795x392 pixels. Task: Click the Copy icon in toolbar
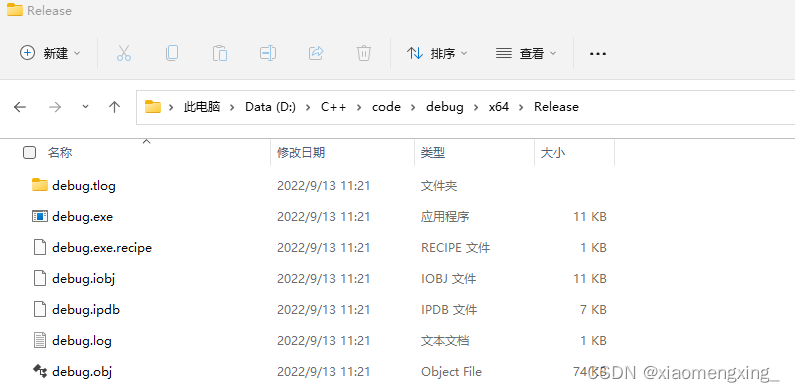172,53
